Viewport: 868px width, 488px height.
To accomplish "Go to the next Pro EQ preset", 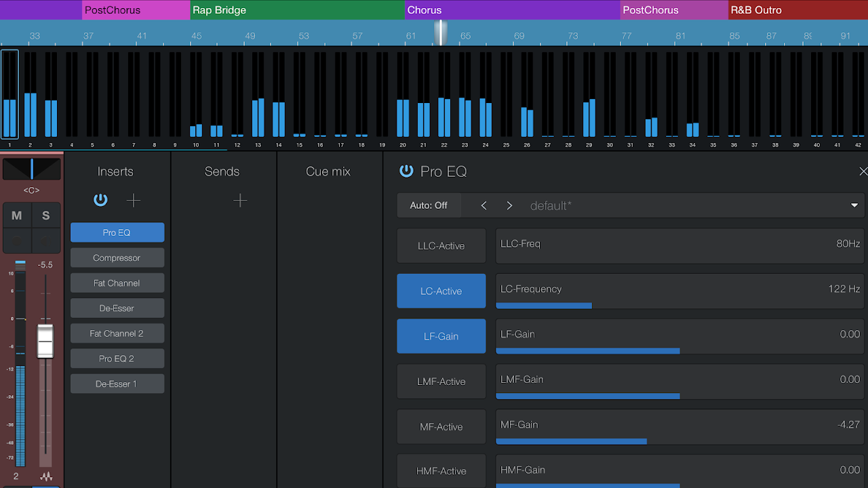I will 509,205.
